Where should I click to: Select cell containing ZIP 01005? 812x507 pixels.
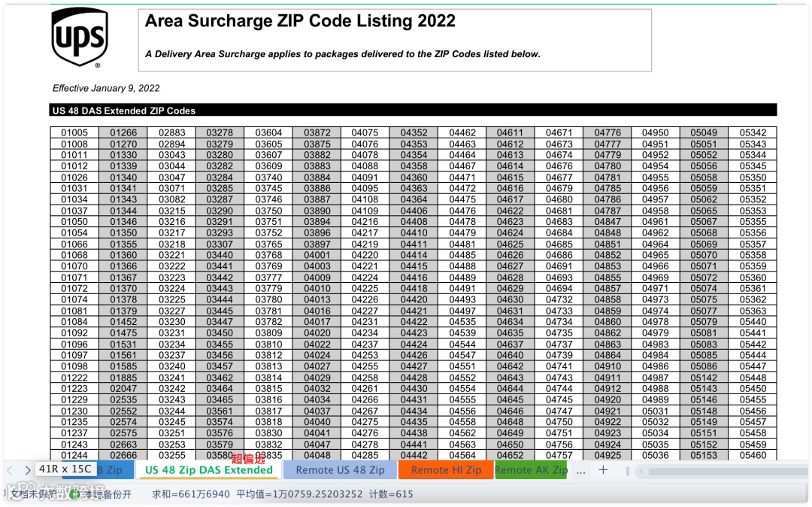74,132
